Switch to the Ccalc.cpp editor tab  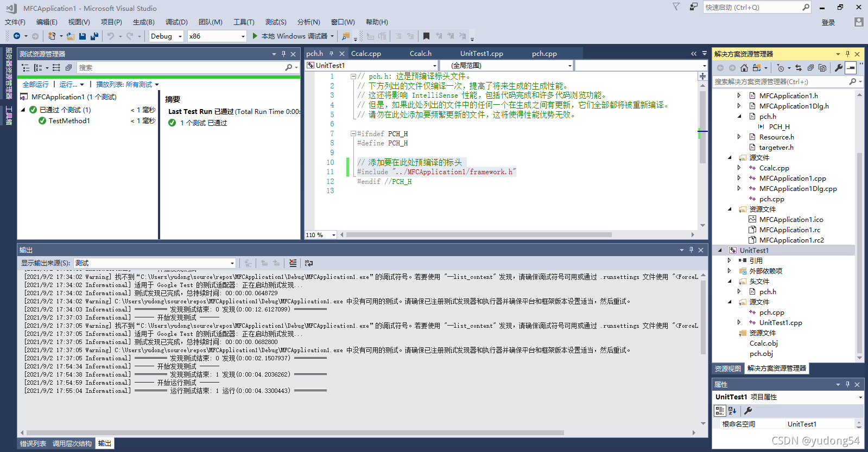pos(366,54)
